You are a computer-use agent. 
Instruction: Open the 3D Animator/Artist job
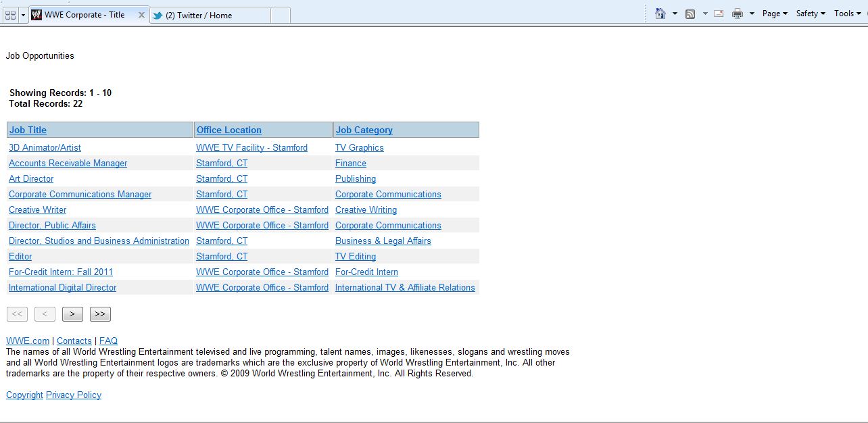pyautogui.click(x=45, y=148)
